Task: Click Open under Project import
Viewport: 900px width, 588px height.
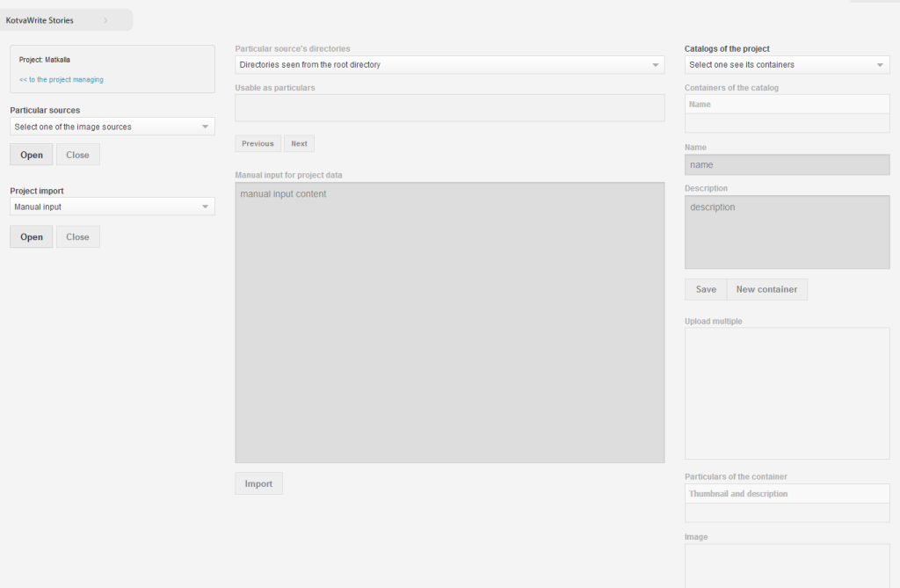Action: 32,236
